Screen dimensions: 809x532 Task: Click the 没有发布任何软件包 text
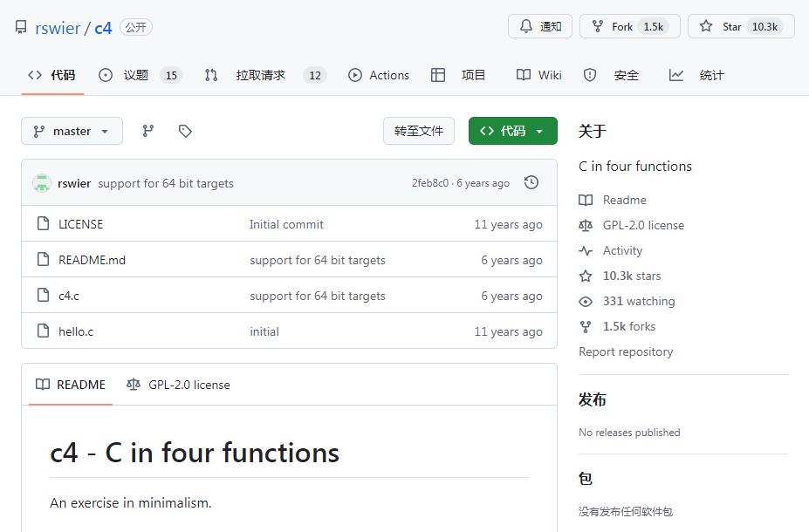[x=626, y=512]
